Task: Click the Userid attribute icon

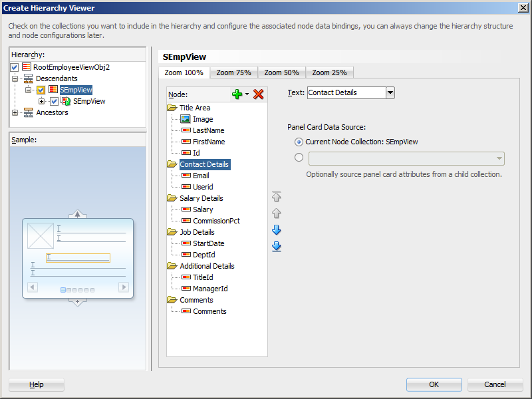Action: [x=186, y=186]
